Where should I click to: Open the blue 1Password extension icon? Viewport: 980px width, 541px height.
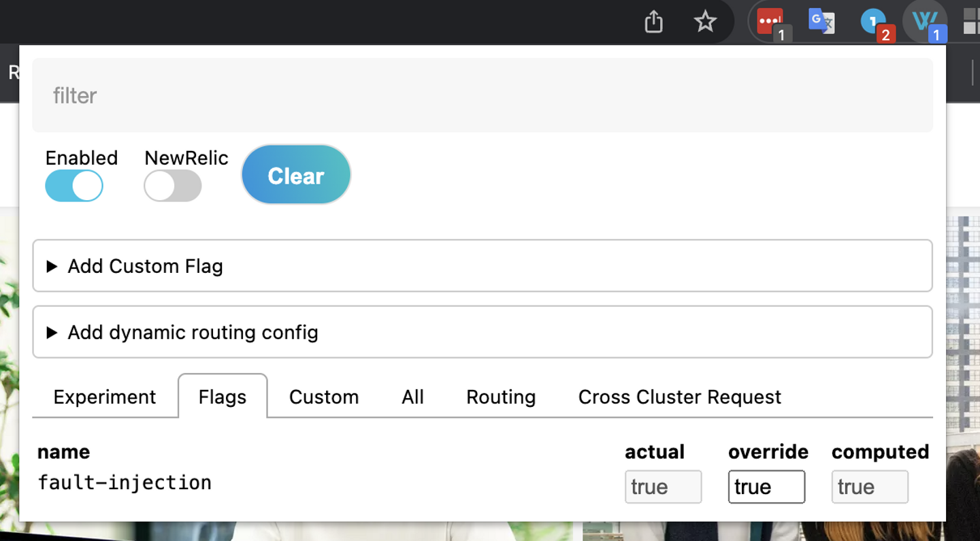(873, 22)
